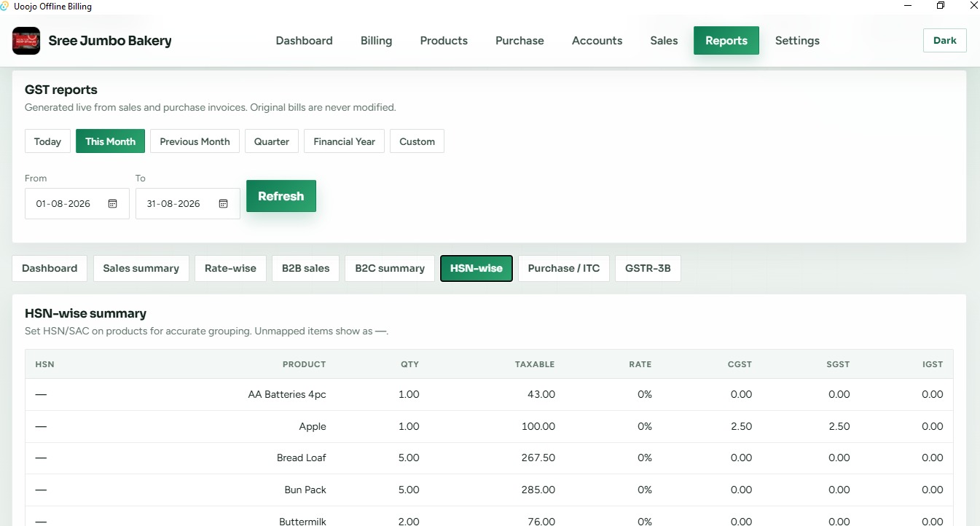Select Financial Year range
This screenshot has width=980, height=526.
[x=344, y=141]
